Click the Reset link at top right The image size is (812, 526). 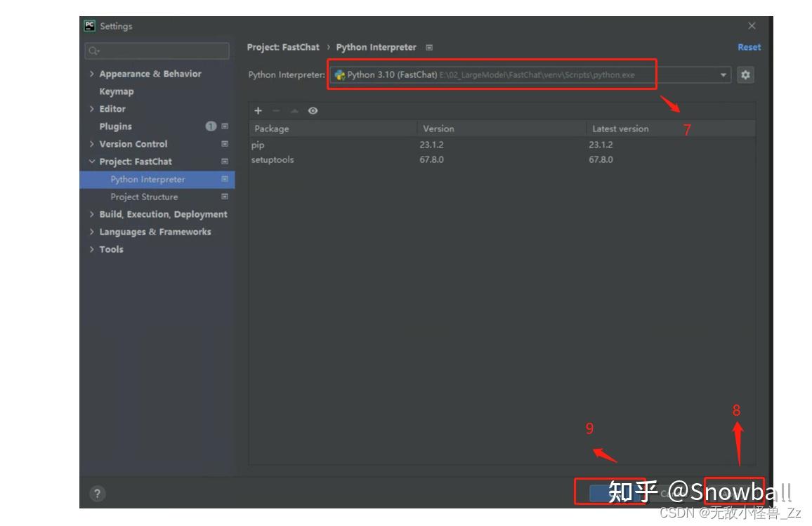[x=749, y=47]
